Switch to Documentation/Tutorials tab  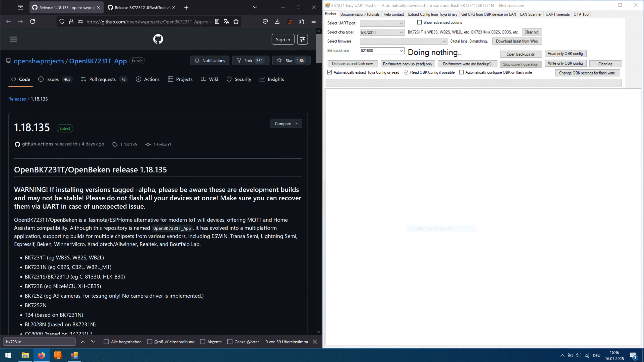(x=360, y=14)
